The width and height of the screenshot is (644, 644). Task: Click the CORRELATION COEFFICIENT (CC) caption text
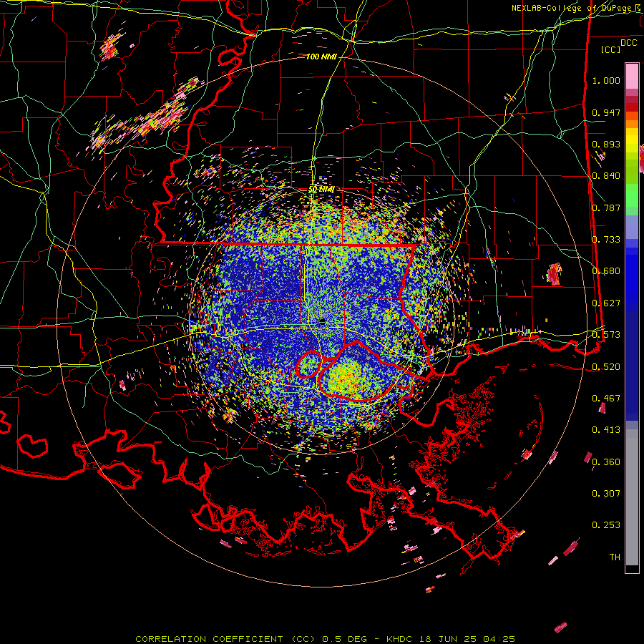click(x=225, y=639)
